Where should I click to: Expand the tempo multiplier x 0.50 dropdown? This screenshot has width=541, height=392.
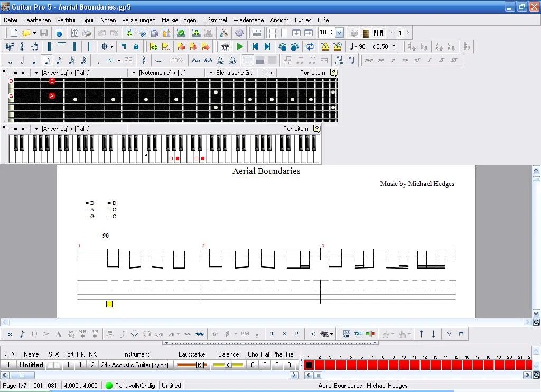(394, 46)
